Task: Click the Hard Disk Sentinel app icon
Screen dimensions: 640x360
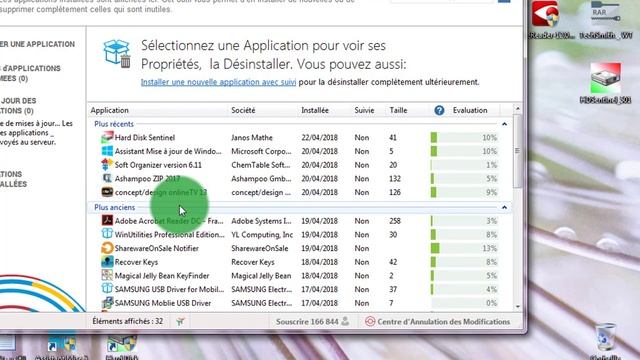Action: 107,138
